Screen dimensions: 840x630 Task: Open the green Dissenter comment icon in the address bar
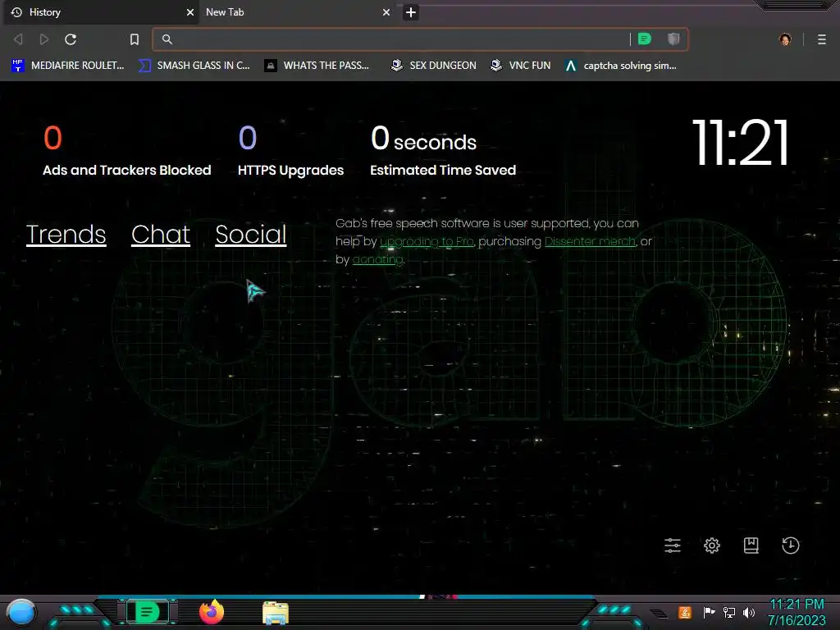coord(645,39)
